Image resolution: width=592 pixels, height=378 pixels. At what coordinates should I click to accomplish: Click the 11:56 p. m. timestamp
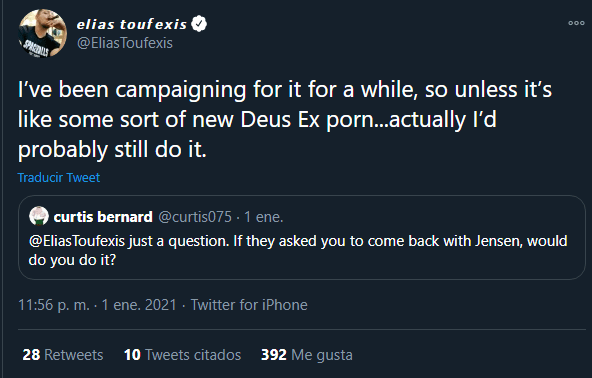pos(54,305)
